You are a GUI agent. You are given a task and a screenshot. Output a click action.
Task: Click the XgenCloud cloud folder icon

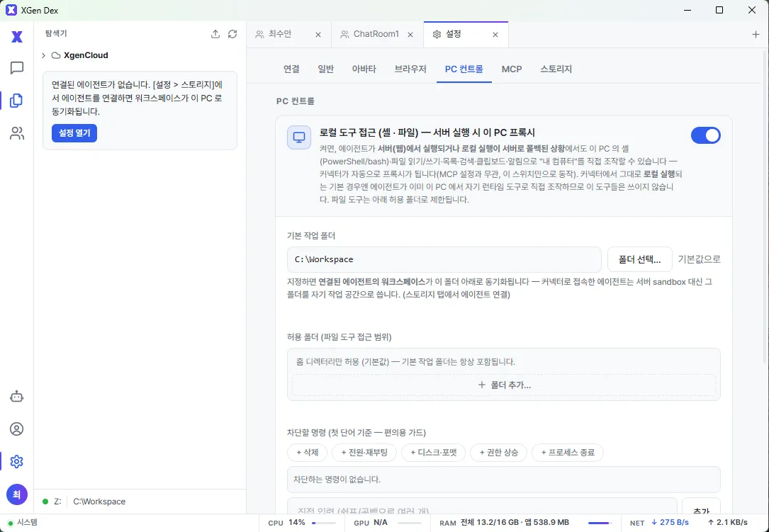coord(56,55)
